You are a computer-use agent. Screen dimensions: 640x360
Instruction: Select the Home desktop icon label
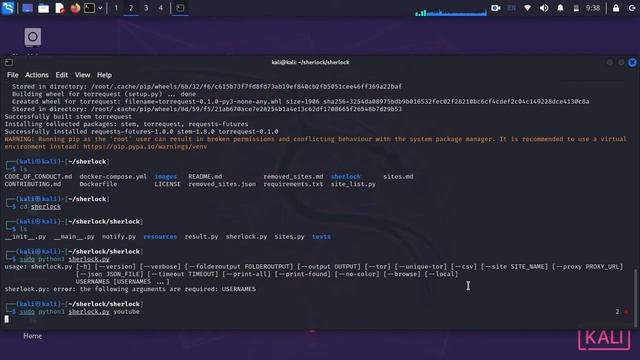(33, 336)
